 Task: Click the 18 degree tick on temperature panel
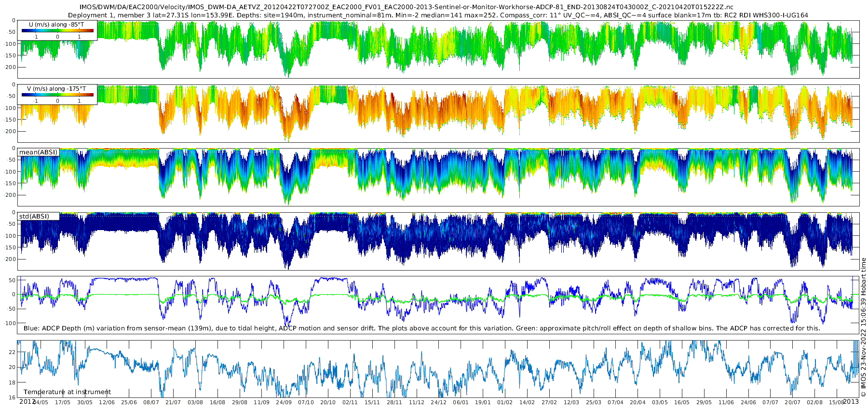[13, 383]
